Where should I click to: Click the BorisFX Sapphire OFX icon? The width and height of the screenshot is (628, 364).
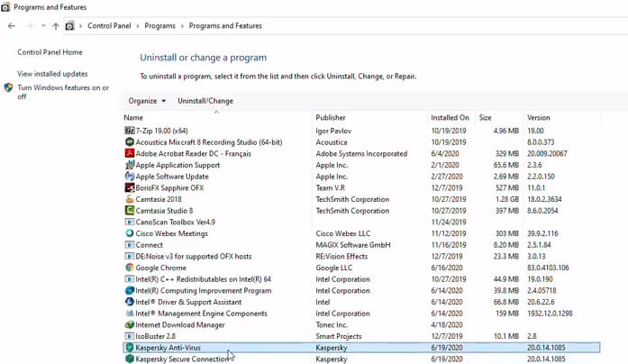click(130, 187)
